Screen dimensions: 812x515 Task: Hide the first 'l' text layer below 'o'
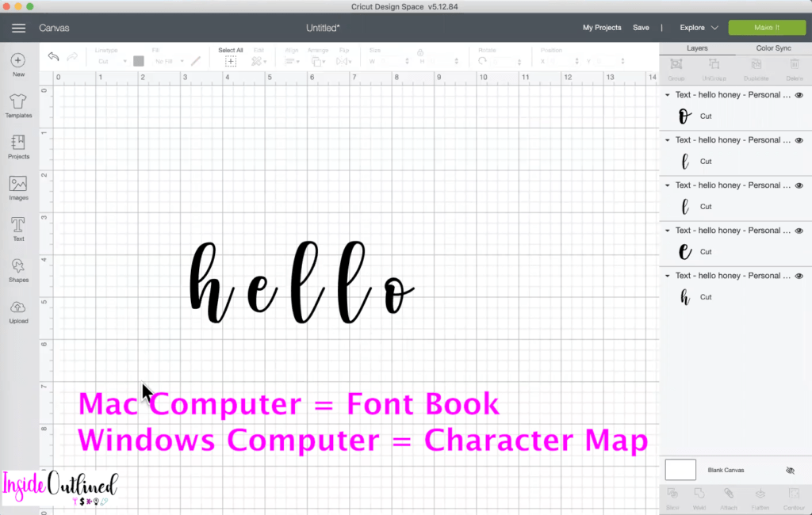[x=799, y=140]
